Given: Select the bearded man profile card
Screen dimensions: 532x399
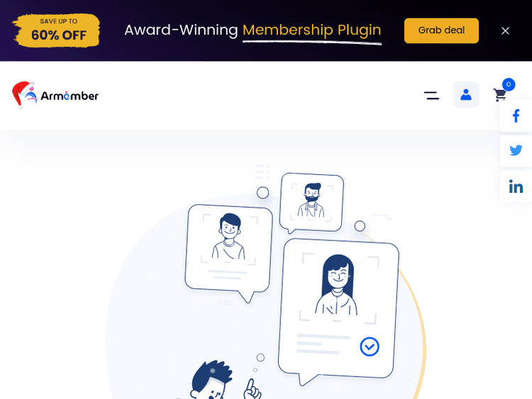Looking at the screenshot, I should click(x=311, y=203).
